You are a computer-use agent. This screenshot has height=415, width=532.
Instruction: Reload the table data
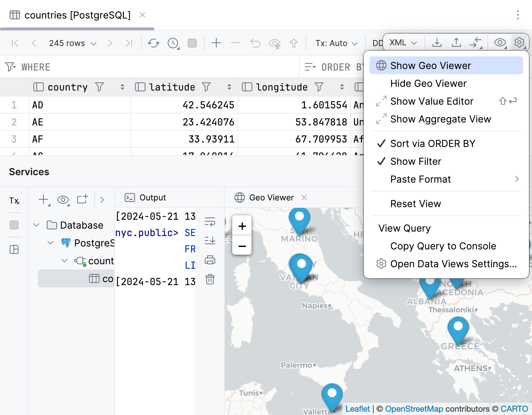153,43
